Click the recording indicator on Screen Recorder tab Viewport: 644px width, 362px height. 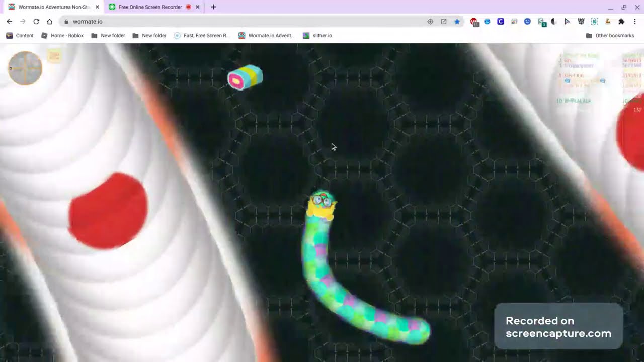click(x=189, y=7)
